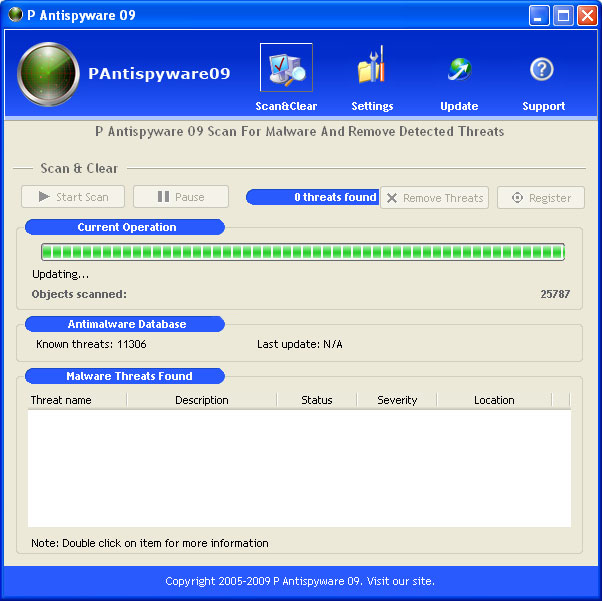602x601 pixels.
Task: Click the double click note text
Action: [150, 543]
